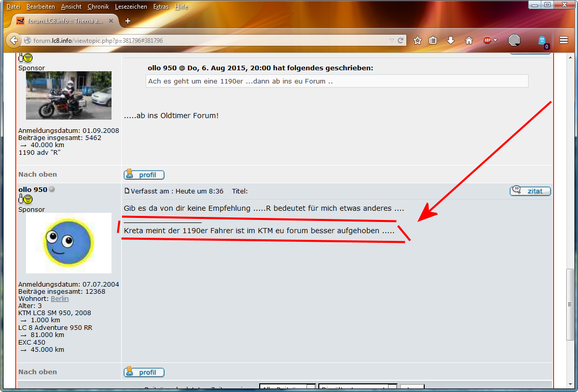Bookmark this page with the star icon
The width and height of the screenshot is (578, 392).
coord(418,40)
